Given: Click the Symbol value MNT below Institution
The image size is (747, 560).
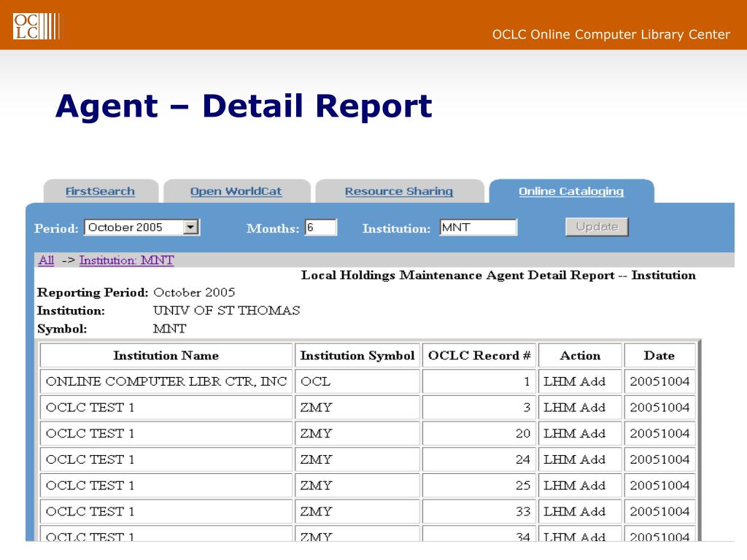Looking at the screenshot, I should tap(169, 329).
